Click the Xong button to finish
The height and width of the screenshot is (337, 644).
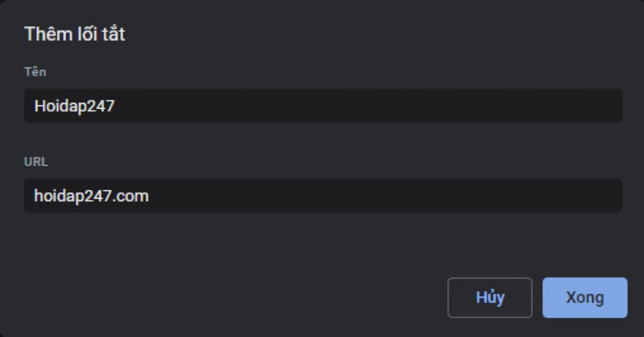584,297
